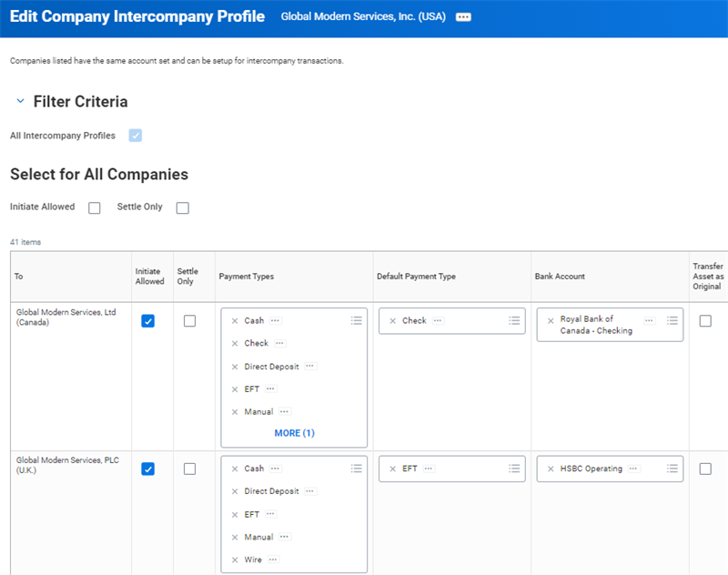
Task: Uncheck Initiate Allowed for Canada row
Action: point(147,320)
